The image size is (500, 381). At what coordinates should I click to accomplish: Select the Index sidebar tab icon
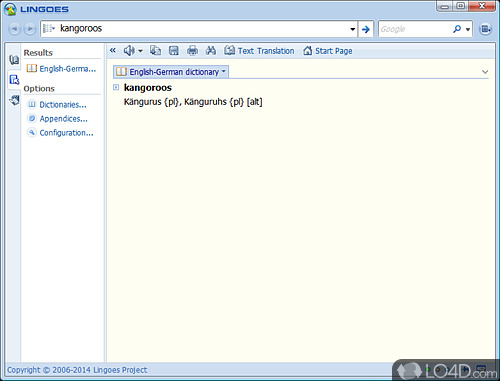(x=14, y=60)
